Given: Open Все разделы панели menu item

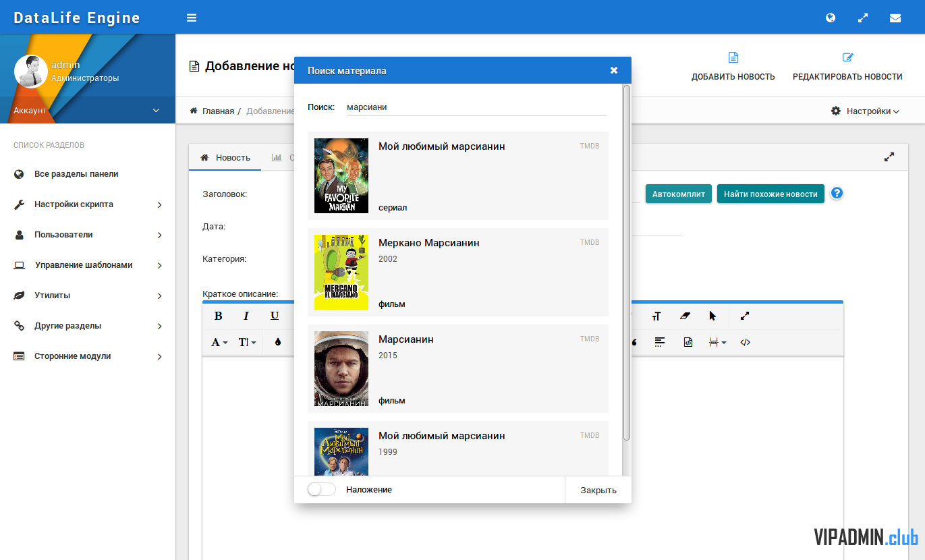Looking at the screenshot, I should [x=76, y=174].
